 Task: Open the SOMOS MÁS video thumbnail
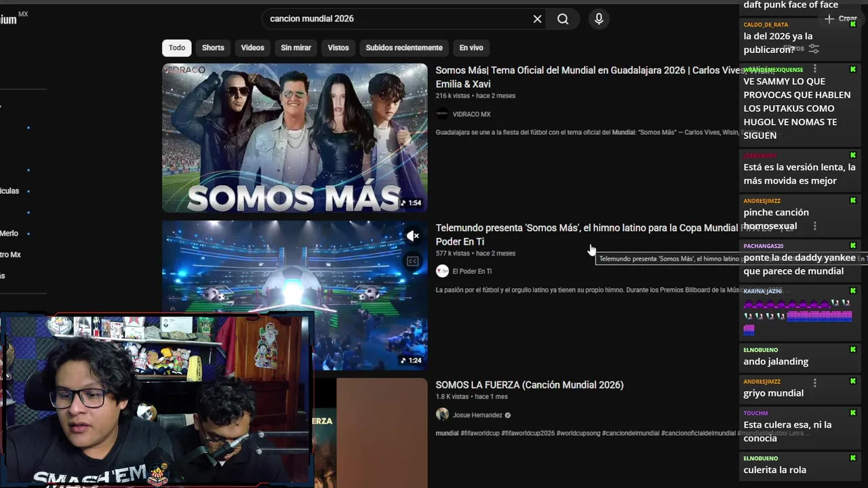pyautogui.click(x=295, y=138)
